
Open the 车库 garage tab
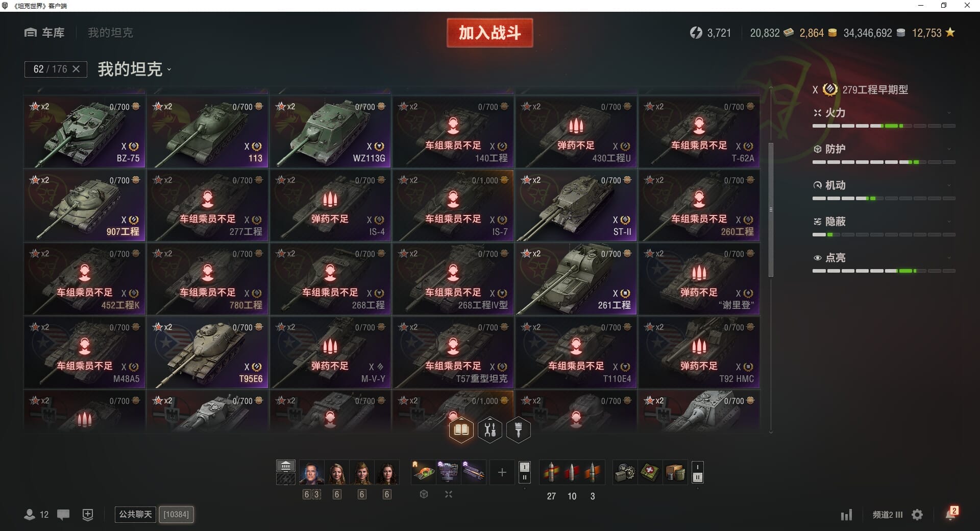[45, 33]
